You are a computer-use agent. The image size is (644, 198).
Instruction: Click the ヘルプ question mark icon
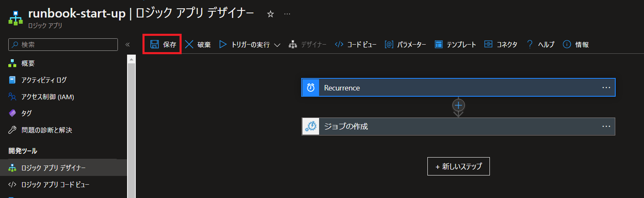point(530,45)
